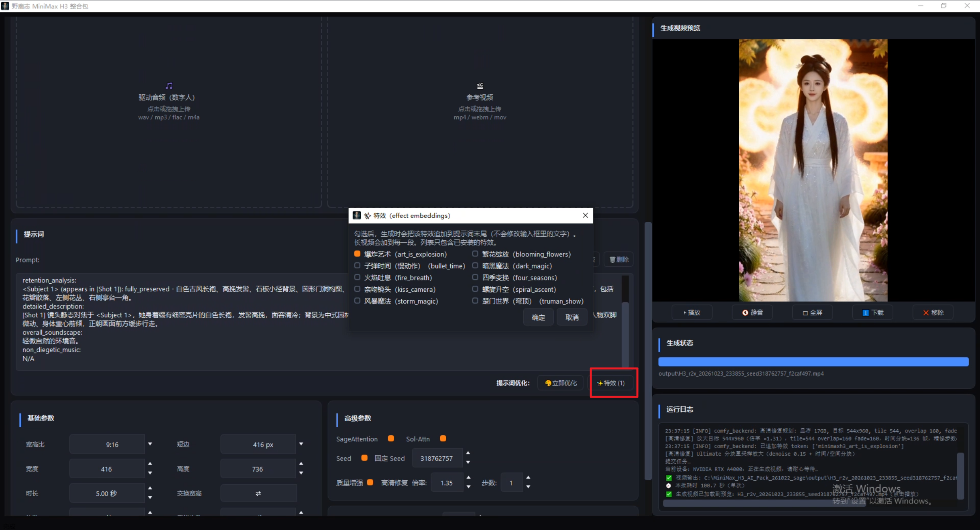Uncheck 爆炸艺术 (art_is_explosion) effect
The width and height of the screenshot is (980, 530).
[357, 254]
